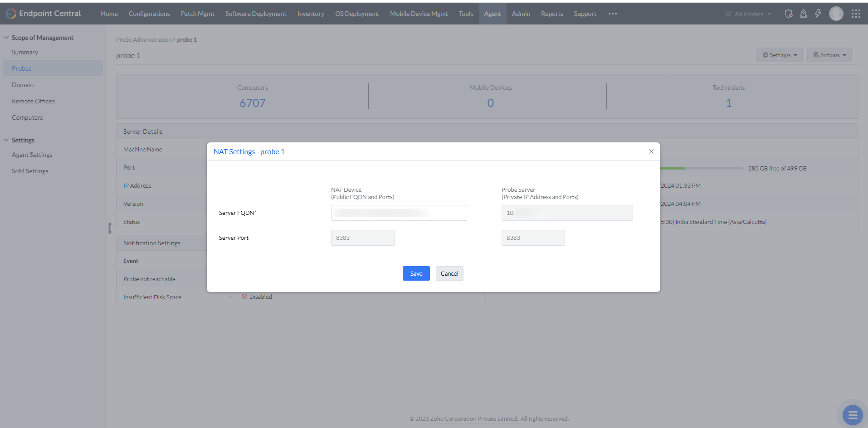The width and height of the screenshot is (868, 428).
Task: Click the Computers count 6707
Action: coord(253,103)
